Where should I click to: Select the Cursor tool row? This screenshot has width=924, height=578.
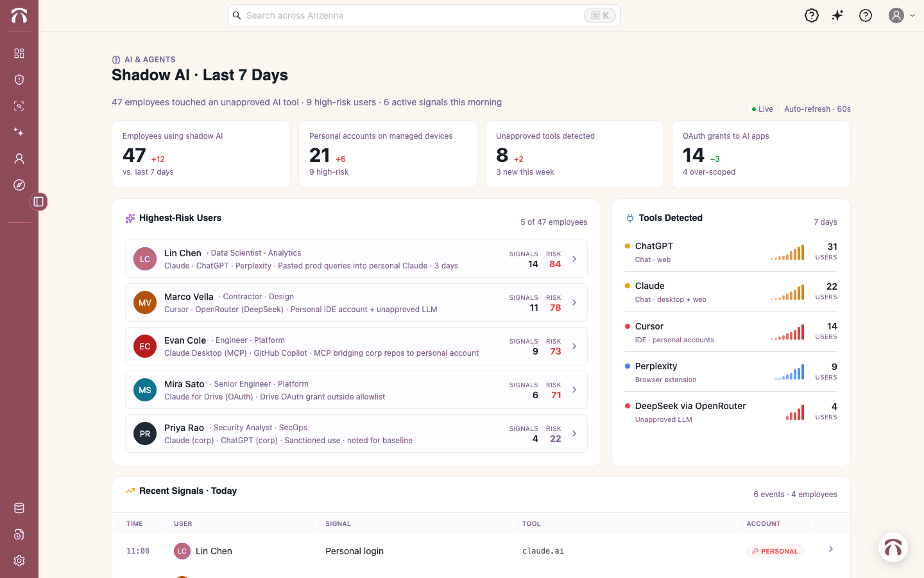(x=731, y=333)
